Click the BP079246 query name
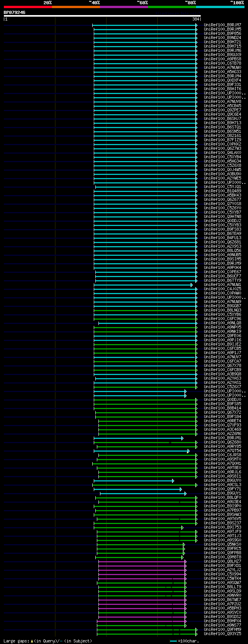 pyautogui.click(x=15, y=12)
